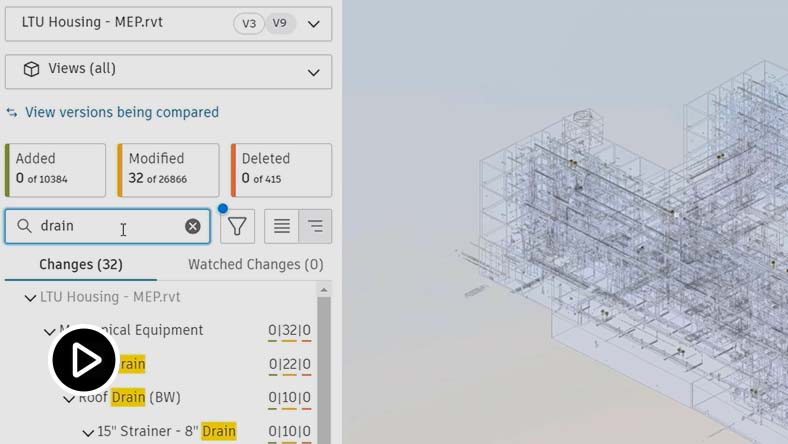The width and height of the screenshot is (788, 444).
Task: Click the changes list scrollbar thumb
Action: click(324, 371)
